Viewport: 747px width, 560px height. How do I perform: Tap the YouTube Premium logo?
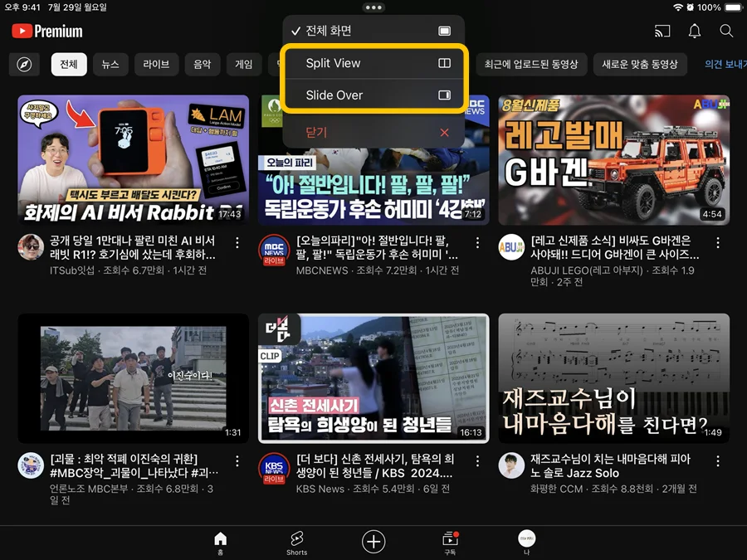coord(46,31)
